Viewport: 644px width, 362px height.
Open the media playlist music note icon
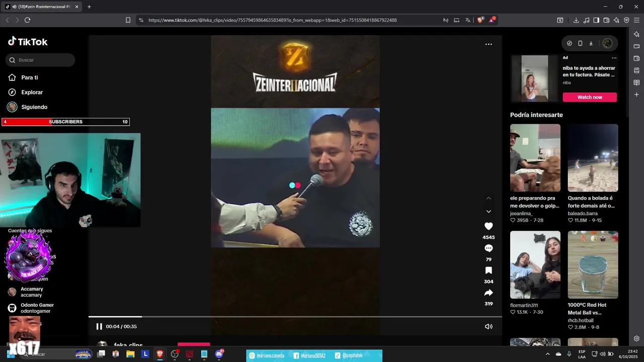pos(586,20)
